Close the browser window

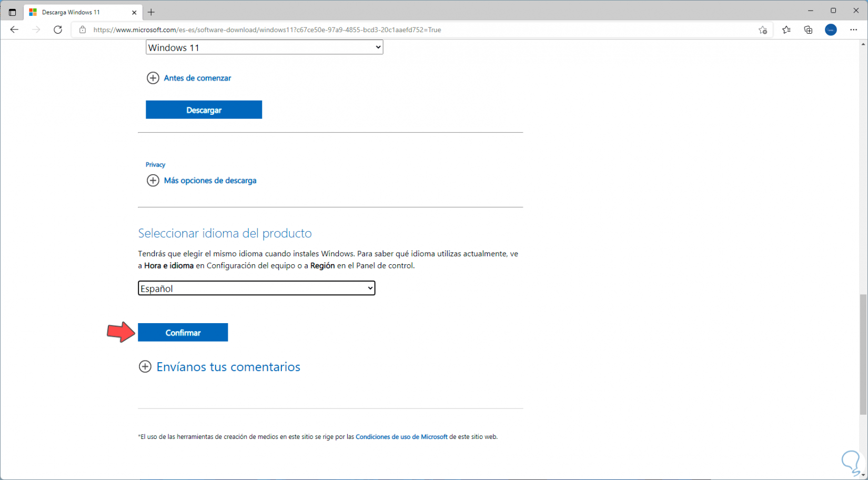click(x=856, y=11)
